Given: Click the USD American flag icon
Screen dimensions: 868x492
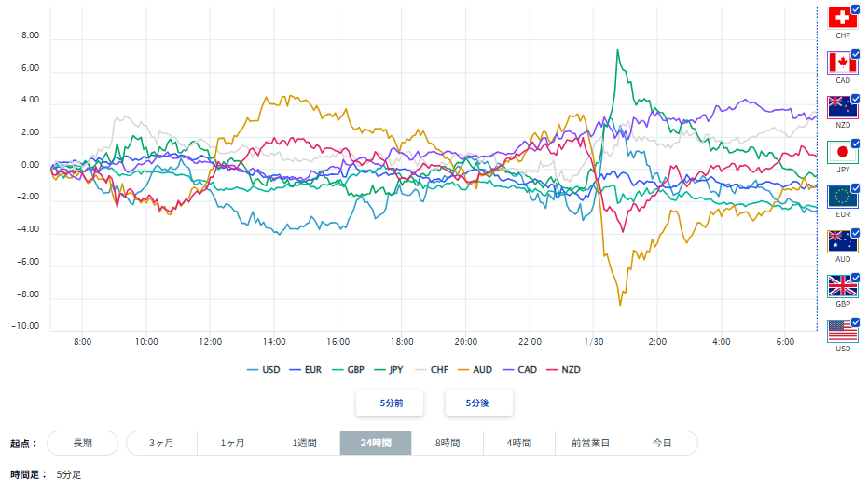Looking at the screenshot, I should (x=841, y=332).
